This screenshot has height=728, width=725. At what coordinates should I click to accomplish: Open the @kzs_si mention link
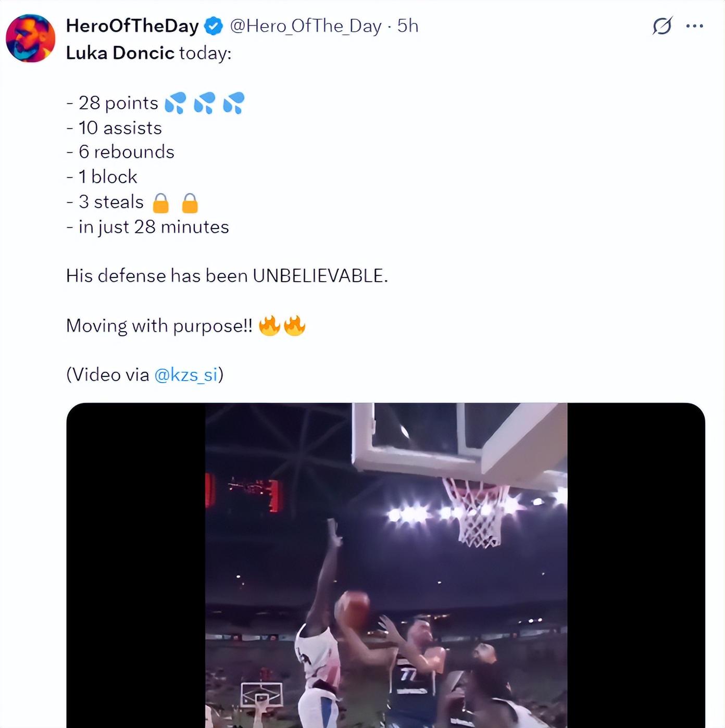click(x=186, y=375)
